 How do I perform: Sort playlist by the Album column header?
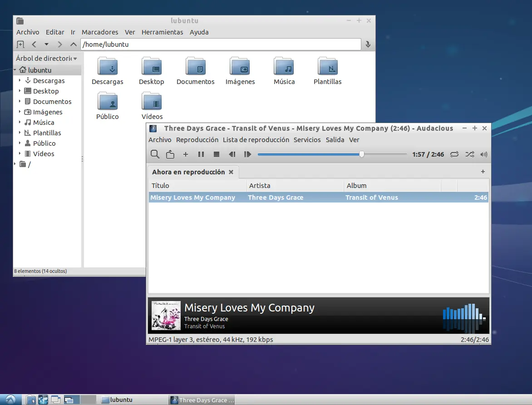click(392, 186)
